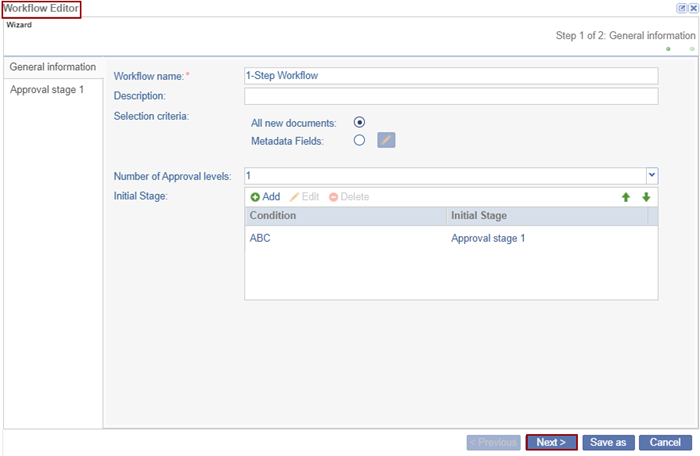Select the Metadata Fields radio button
The width and height of the screenshot is (700, 456).
[359, 141]
